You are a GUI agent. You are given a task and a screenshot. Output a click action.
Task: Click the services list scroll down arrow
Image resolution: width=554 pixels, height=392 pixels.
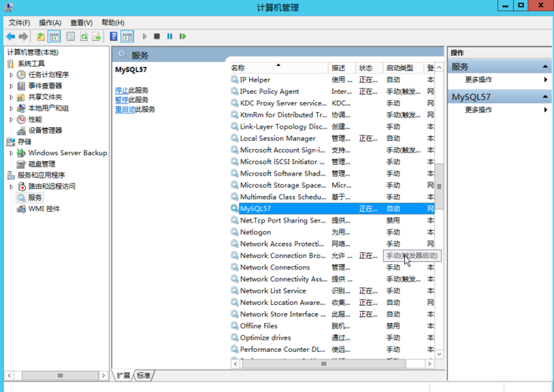439,354
